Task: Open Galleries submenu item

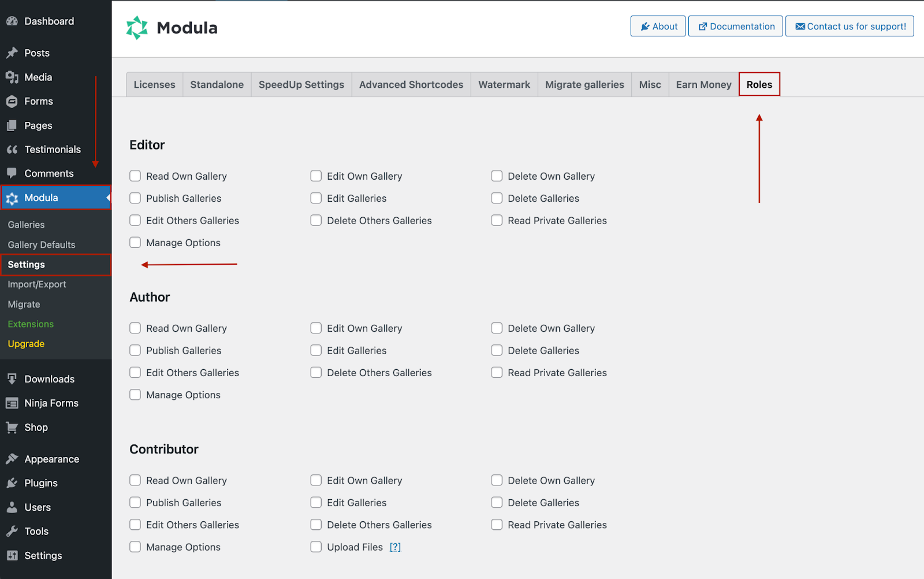Action: [x=26, y=225]
